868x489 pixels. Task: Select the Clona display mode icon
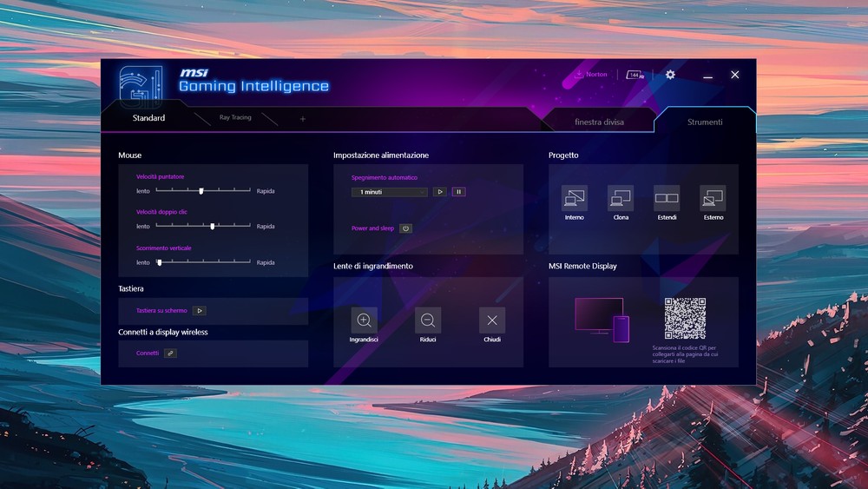(621, 198)
